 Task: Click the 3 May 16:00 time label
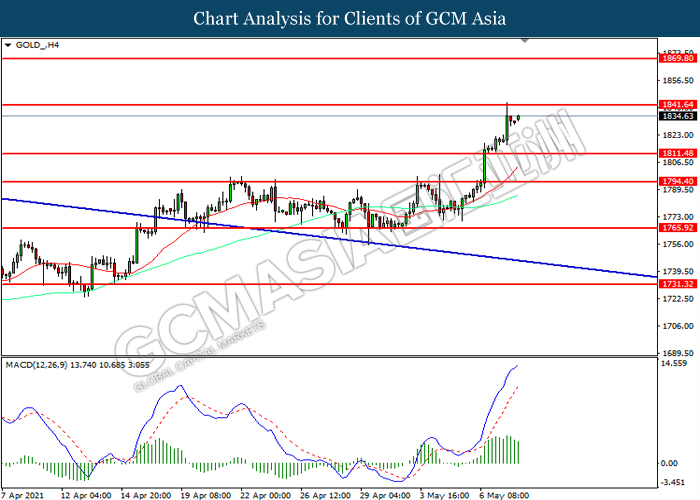pyautogui.click(x=444, y=495)
